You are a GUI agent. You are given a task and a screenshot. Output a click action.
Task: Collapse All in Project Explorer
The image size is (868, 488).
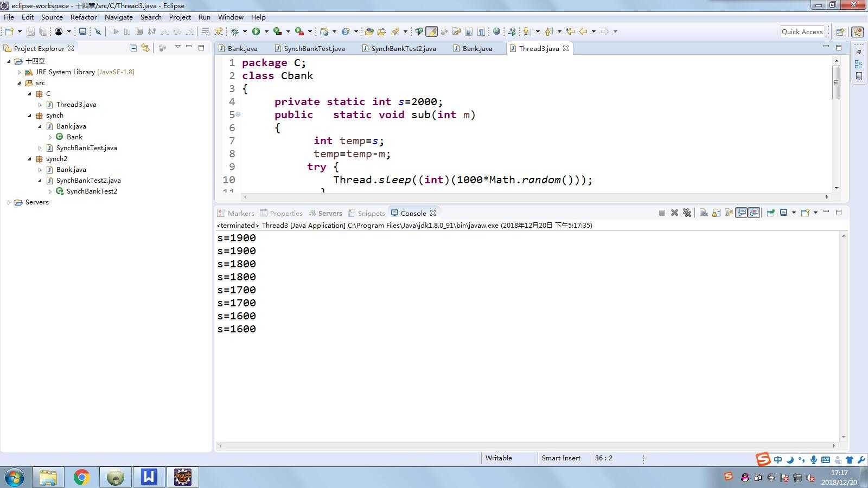[133, 48]
